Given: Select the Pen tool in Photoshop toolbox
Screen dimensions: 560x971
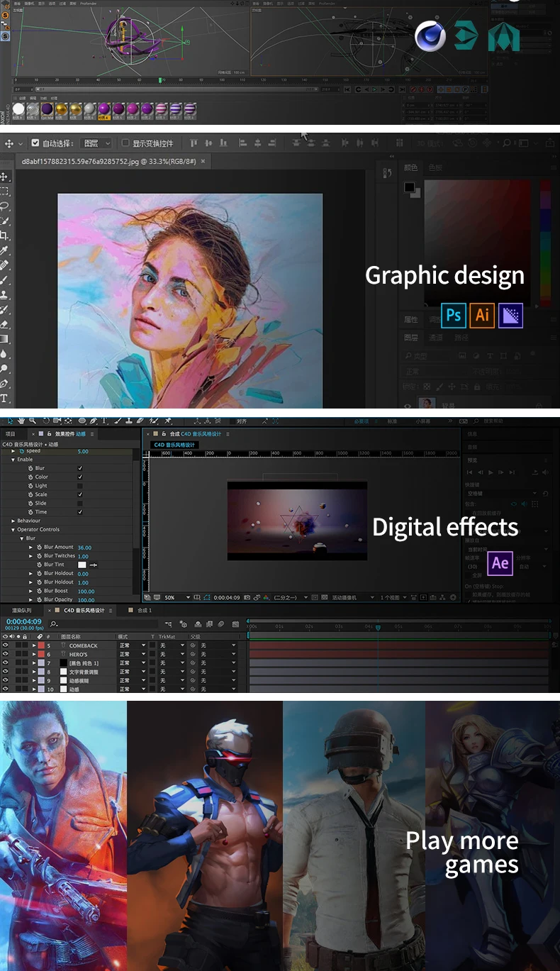Looking at the screenshot, I should pos(4,384).
